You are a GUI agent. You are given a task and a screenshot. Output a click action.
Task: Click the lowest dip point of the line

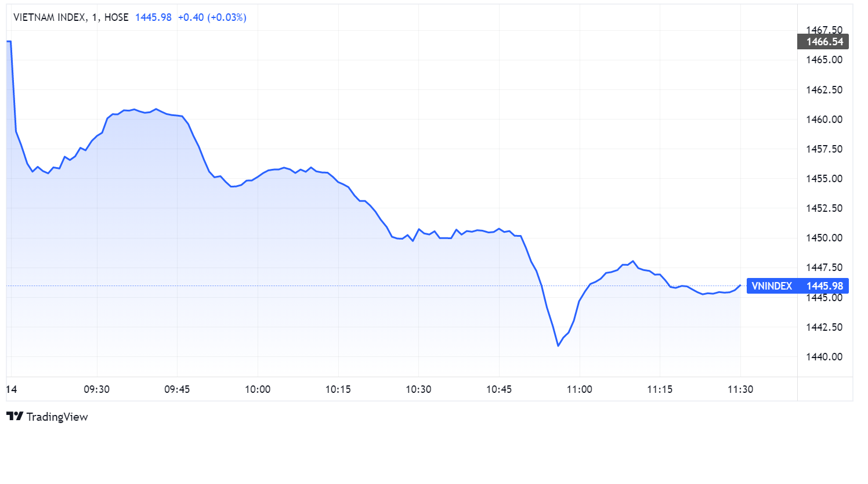[x=558, y=346]
